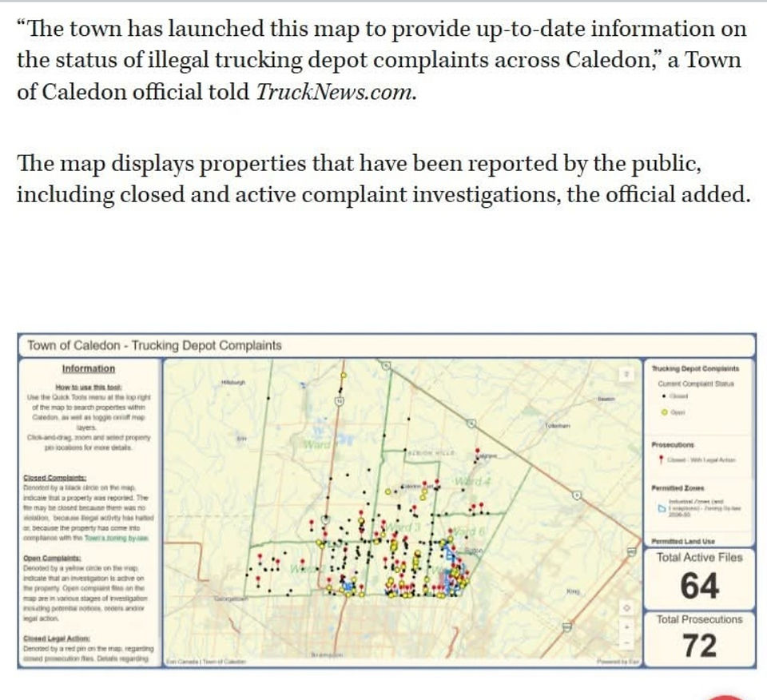
Task: Select the Total Prosecutions card
Action: [x=700, y=638]
